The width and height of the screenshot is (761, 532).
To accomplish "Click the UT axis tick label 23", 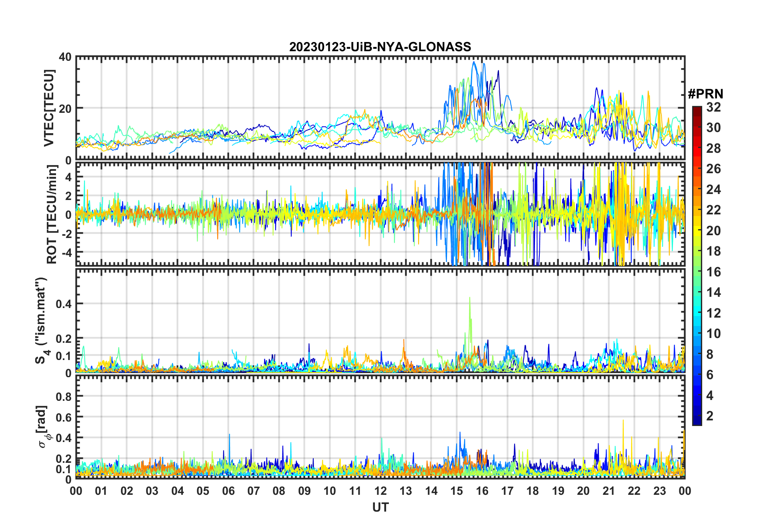I will pyautogui.click(x=659, y=491).
